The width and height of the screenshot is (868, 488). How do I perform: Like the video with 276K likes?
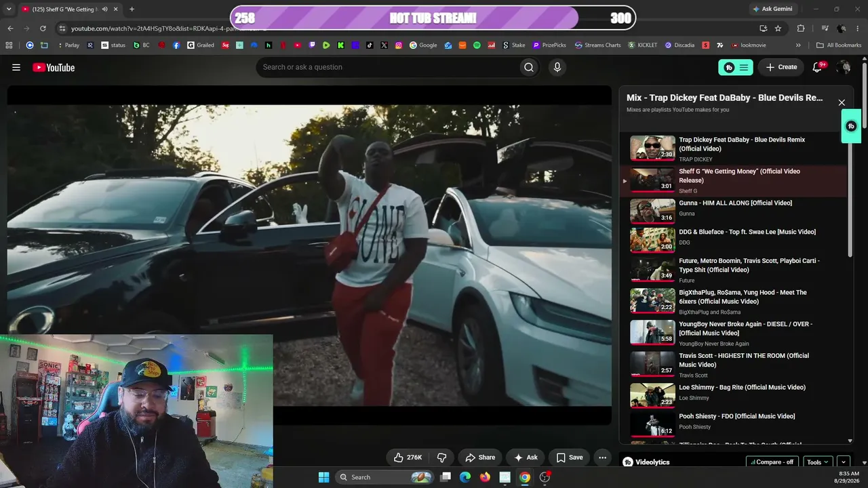pyautogui.click(x=408, y=457)
